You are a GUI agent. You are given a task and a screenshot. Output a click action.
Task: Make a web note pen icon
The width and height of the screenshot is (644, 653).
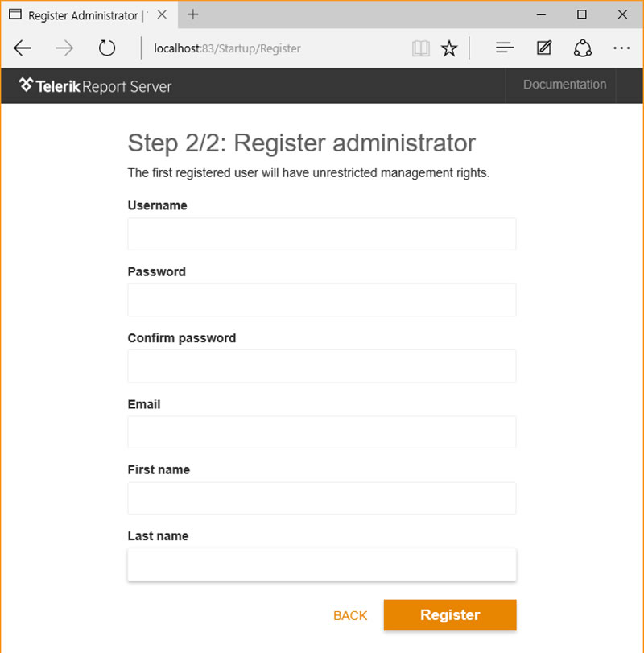point(543,48)
